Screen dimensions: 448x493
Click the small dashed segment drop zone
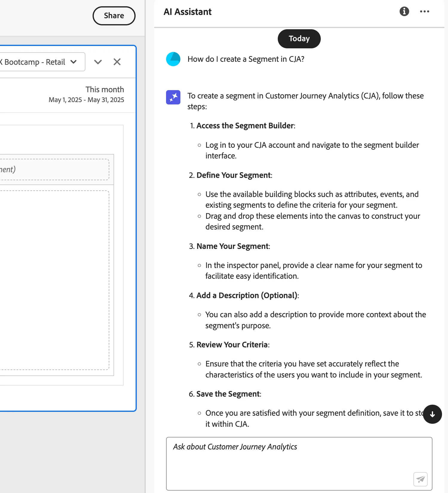pos(54,170)
